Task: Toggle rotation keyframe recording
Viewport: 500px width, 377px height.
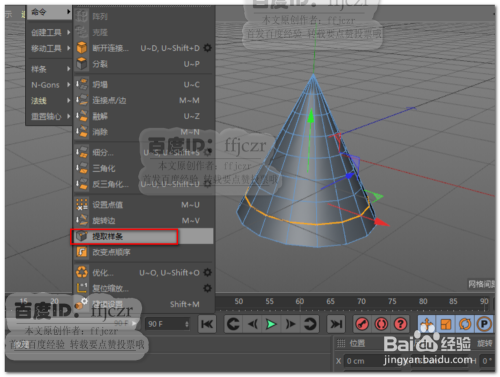Action: 465,324
